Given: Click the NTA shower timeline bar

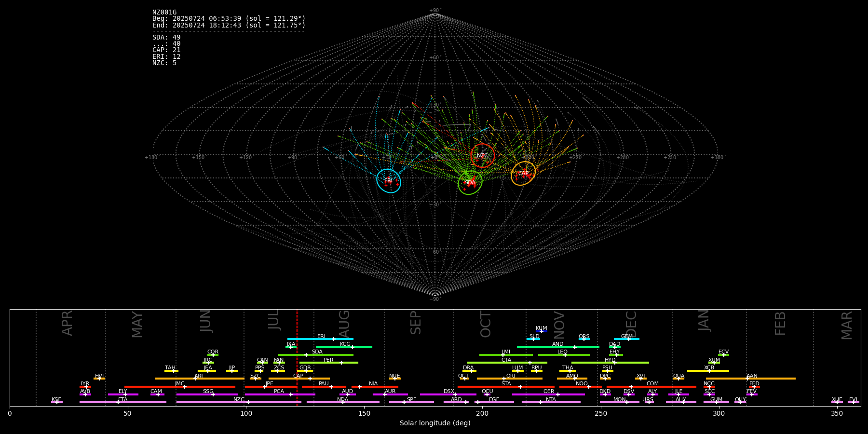Looking at the screenshot, I should (551, 402).
